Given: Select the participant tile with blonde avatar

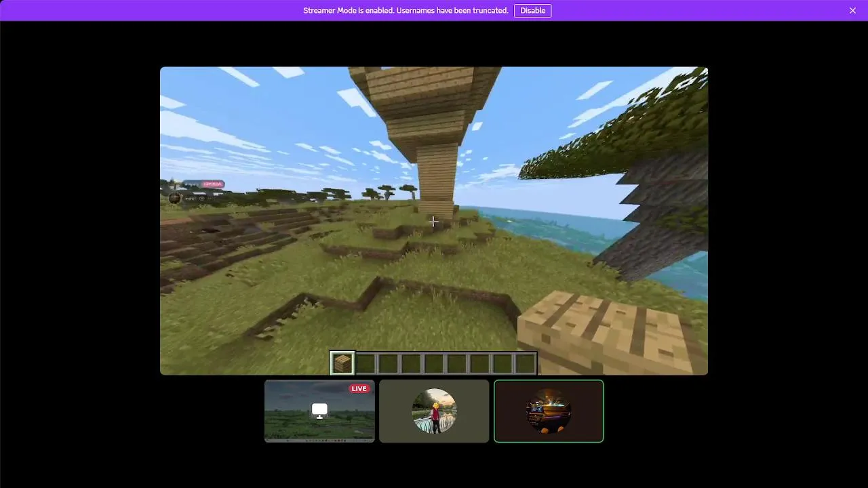Looking at the screenshot, I should (x=434, y=411).
